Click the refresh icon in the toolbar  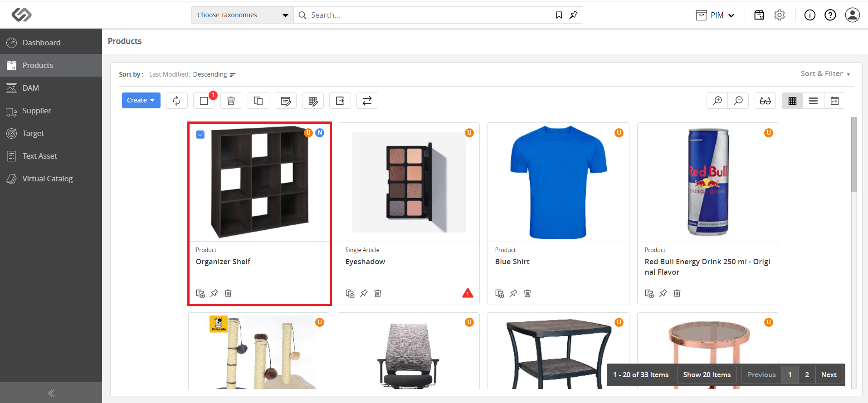[x=177, y=101]
